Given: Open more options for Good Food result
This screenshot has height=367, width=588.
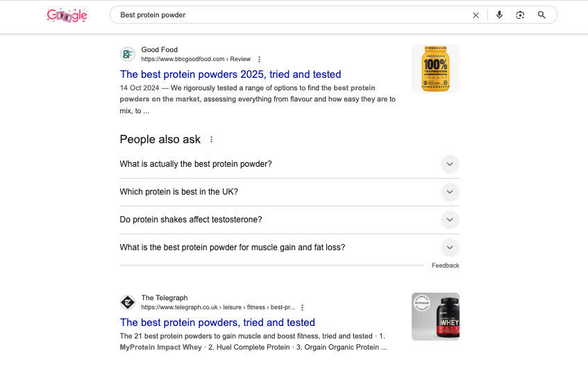Looking at the screenshot, I should coord(260,59).
